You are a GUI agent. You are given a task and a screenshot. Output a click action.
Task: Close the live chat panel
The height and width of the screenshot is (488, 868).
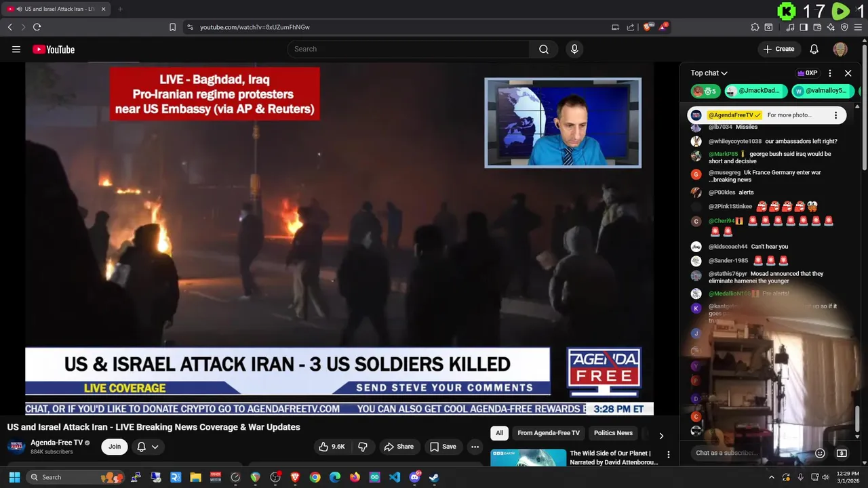point(848,73)
